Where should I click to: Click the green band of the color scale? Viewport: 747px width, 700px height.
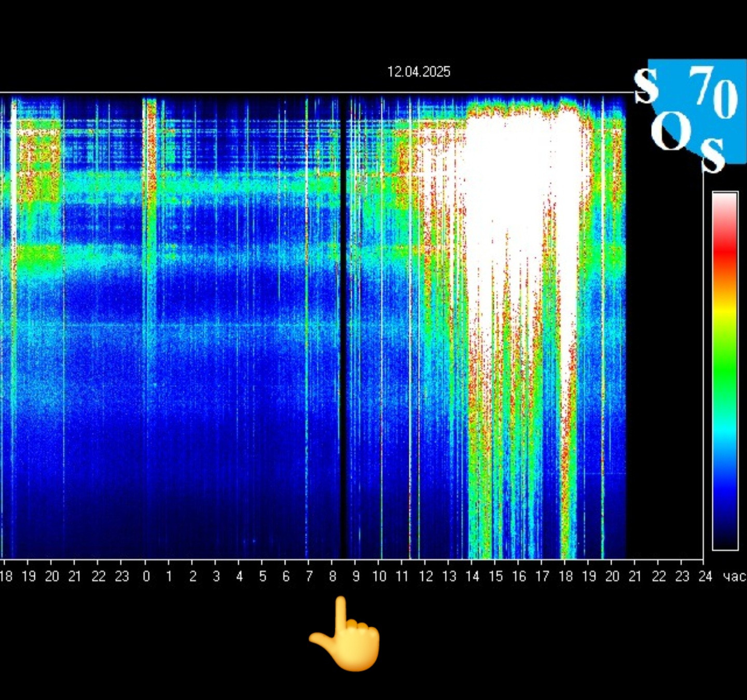pos(725,363)
